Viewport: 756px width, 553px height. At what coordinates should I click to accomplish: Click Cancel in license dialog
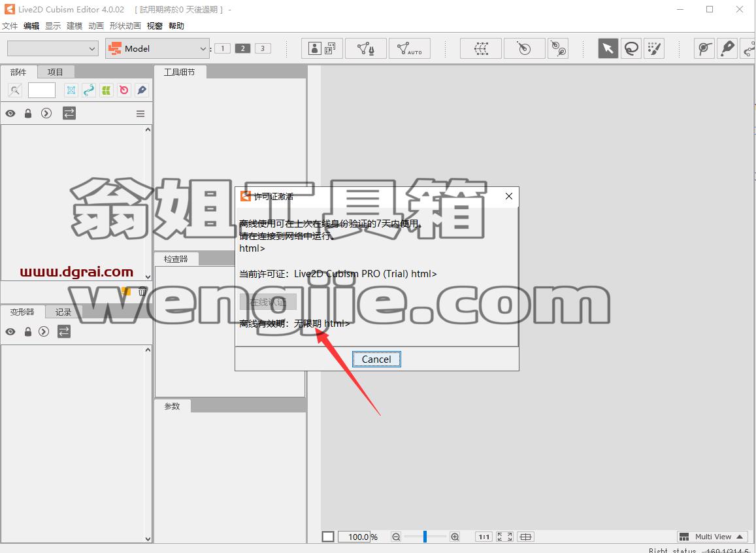pyautogui.click(x=376, y=359)
